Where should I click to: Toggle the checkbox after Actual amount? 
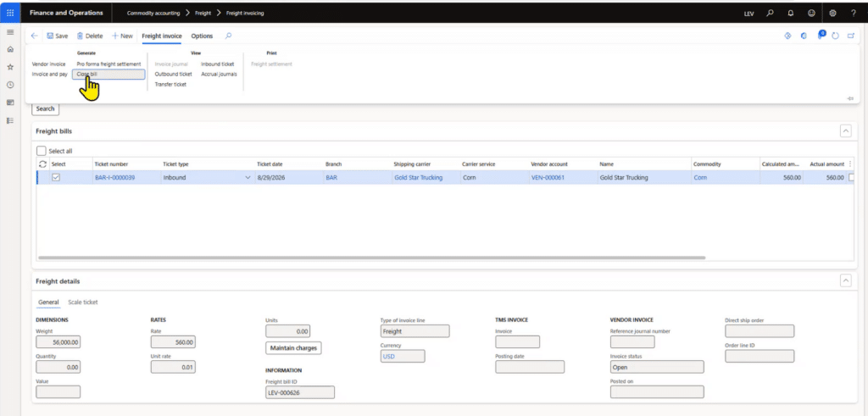tap(851, 178)
